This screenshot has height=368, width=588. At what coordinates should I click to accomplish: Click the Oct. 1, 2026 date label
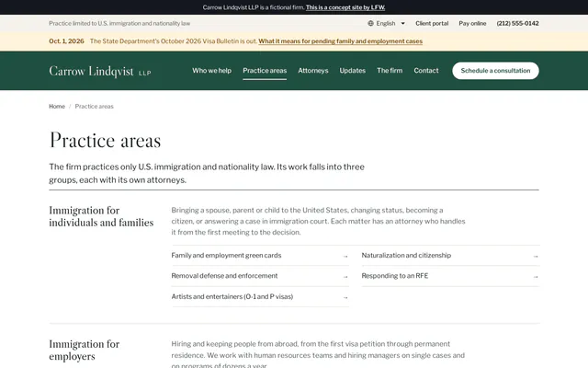66,41
